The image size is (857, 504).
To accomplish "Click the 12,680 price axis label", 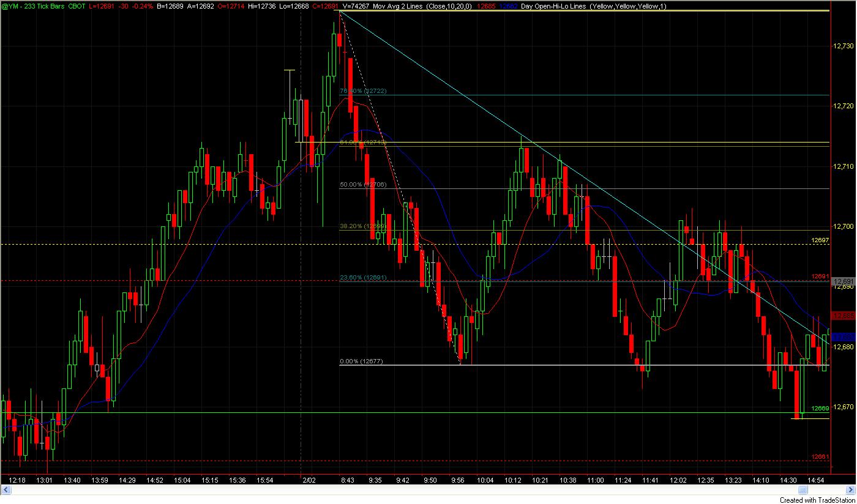I will pos(843,347).
